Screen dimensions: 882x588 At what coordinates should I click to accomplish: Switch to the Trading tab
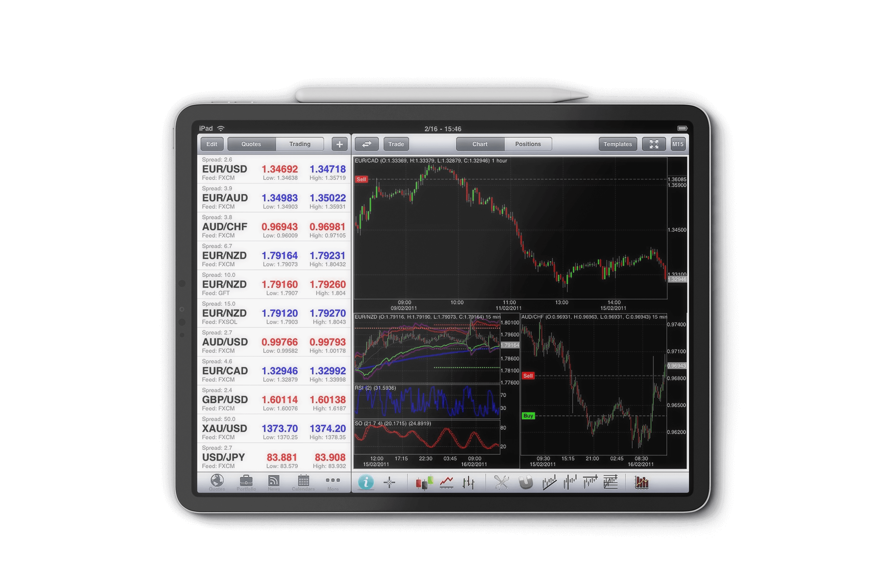300,144
